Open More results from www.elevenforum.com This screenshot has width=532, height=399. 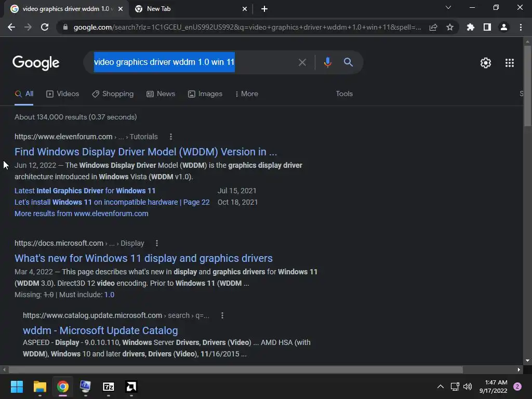click(x=82, y=214)
